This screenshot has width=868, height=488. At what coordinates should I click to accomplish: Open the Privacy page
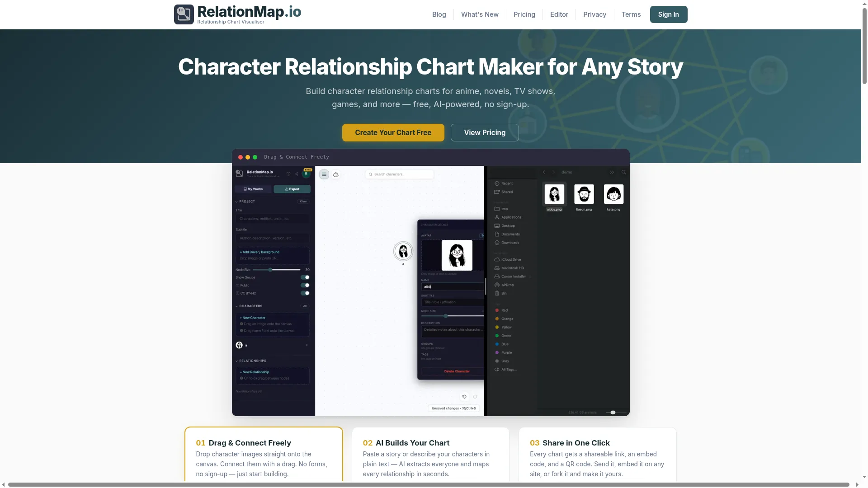pyautogui.click(x=594, y=14)
